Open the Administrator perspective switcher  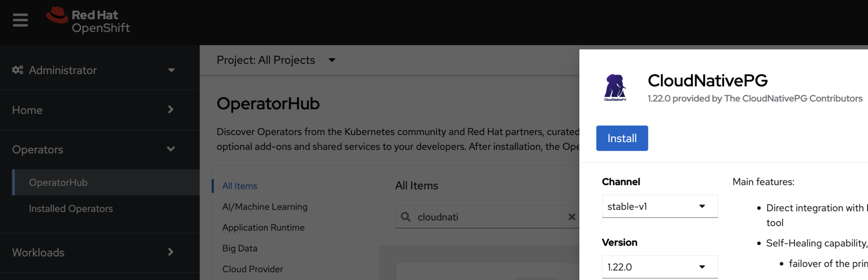click(93, 70)
